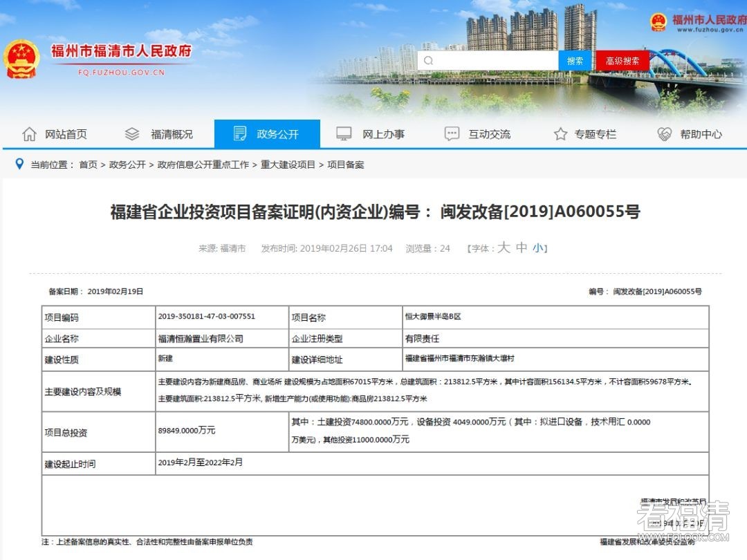Open 帮助中心 navigation item
747x560 pixels.
[701, 134]
